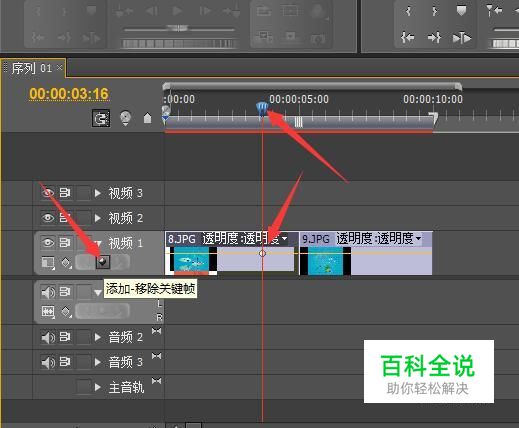This screenshot has height=428, width=519.
Task: Open the 透明度 dropdown on clip 9.JPG
Action: [418, 239]
